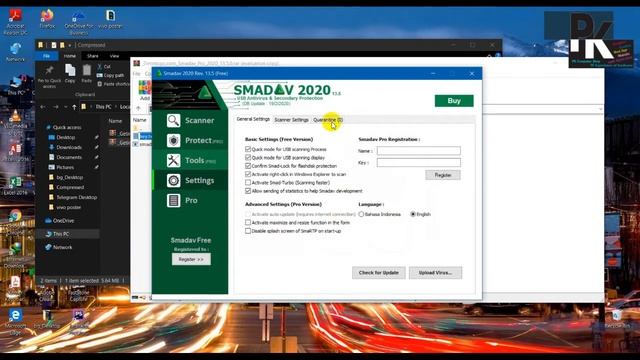Click This PC in Explorer address bar

click(x=103, y=107)
